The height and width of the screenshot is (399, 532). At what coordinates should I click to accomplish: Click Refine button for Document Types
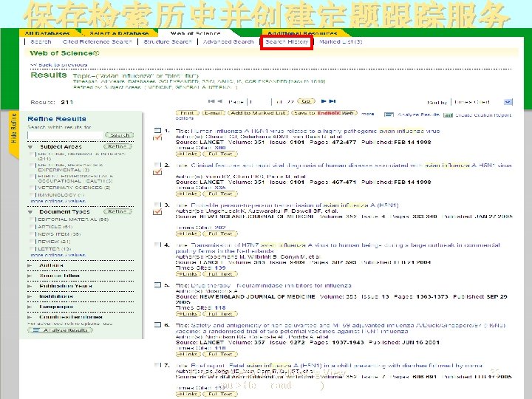coord(117,211)
